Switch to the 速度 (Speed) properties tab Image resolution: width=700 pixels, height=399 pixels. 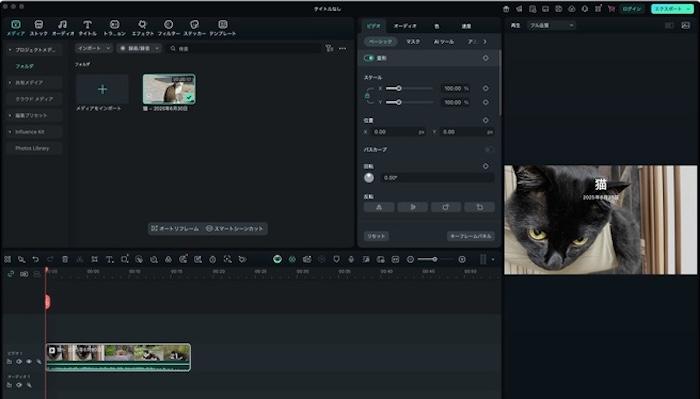[466, 26]
